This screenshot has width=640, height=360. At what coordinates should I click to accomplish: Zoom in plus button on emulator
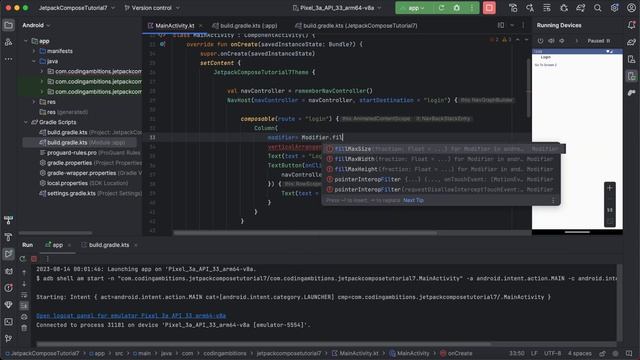click(x=609, y=188)
